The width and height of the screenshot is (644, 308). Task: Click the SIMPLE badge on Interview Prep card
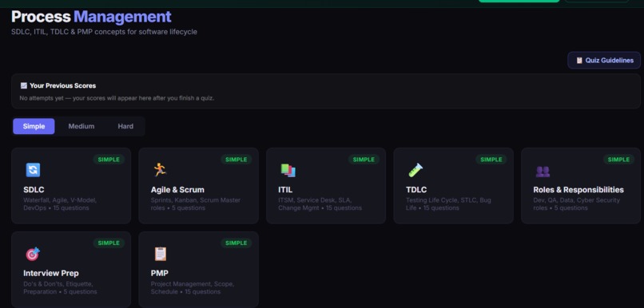tap(109, 243)
